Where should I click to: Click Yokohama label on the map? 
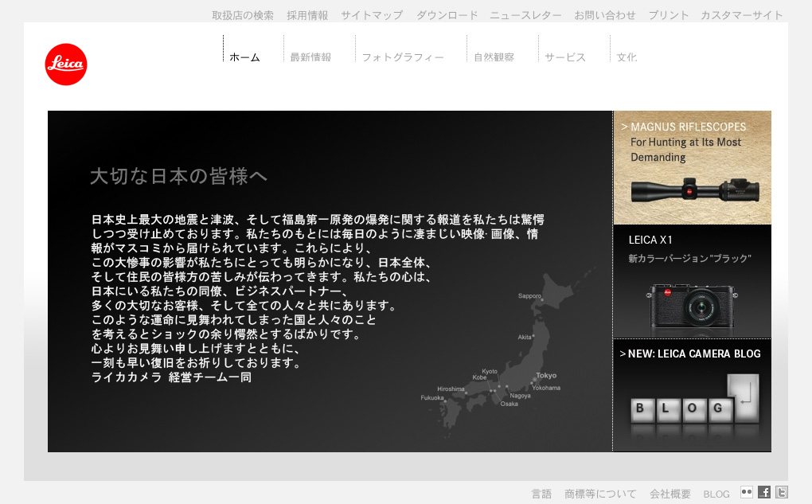(546, 388)
